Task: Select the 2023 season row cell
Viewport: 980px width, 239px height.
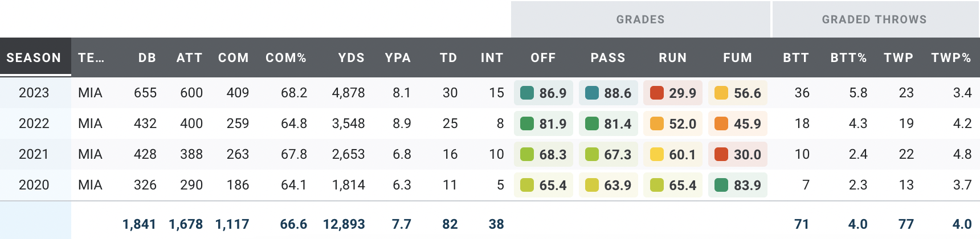Action: pos(34,93)
